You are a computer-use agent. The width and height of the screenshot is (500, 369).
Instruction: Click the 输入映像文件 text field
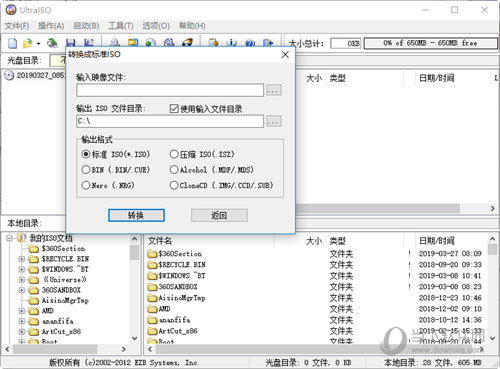coord(170,90)
